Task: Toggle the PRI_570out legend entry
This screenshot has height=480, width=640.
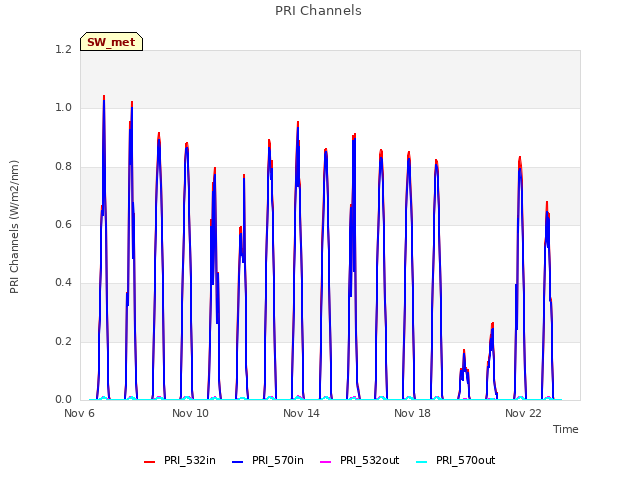Action: click(456, 461)
